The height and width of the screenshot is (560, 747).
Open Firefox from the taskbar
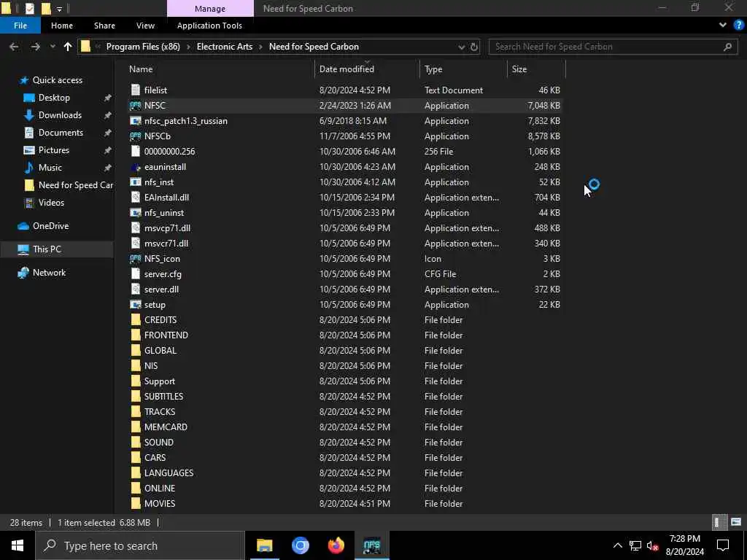[336, 545]
